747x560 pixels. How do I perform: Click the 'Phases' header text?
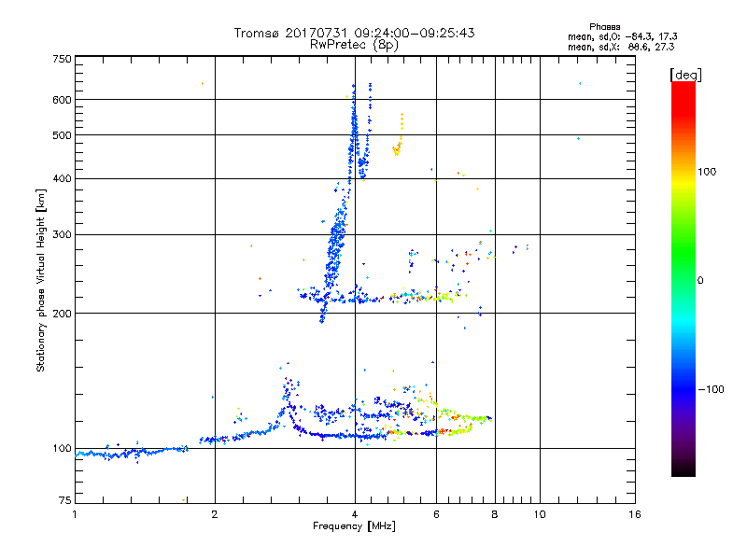[x=604, y=27]
